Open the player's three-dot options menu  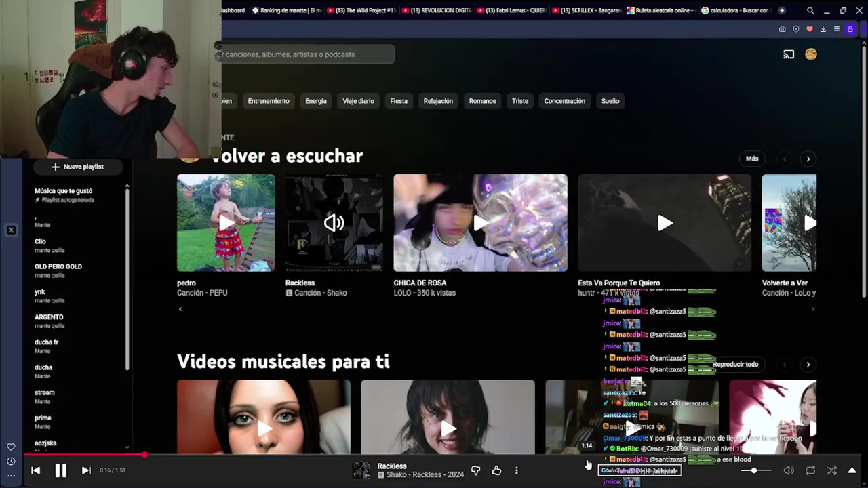click(x=517, y=470)
